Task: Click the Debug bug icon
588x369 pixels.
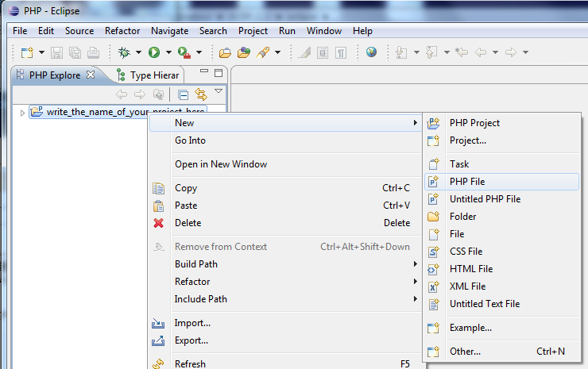Action: click(x=124, y=52)
